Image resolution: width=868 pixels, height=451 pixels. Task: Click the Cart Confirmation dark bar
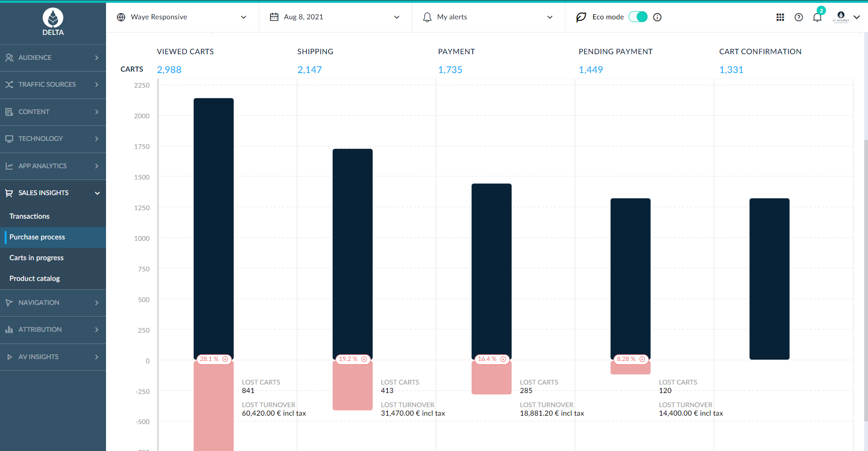coord(770,279)
